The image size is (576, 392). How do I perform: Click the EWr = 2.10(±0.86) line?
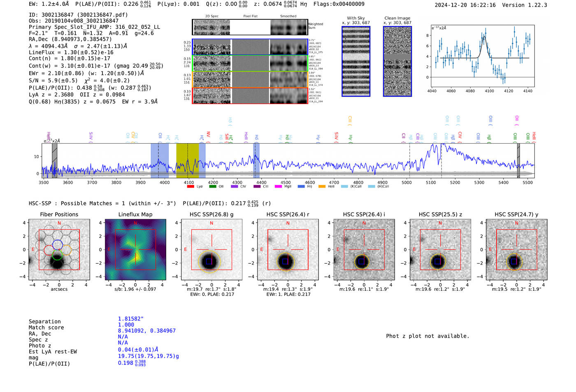click(86, 73)
